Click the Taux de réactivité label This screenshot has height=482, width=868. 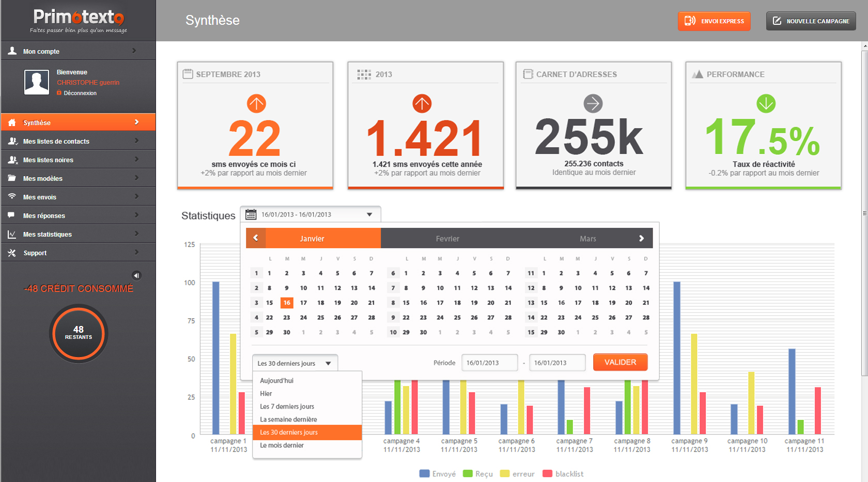click(764, 164)
